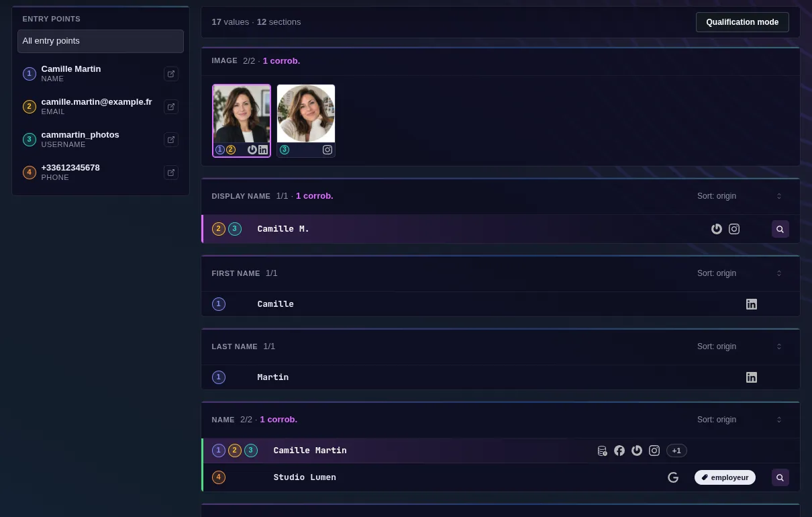The width and height of the screenshot is (812, 517).
Task: Click Camille Martin value in Name section
Action: 310,451
